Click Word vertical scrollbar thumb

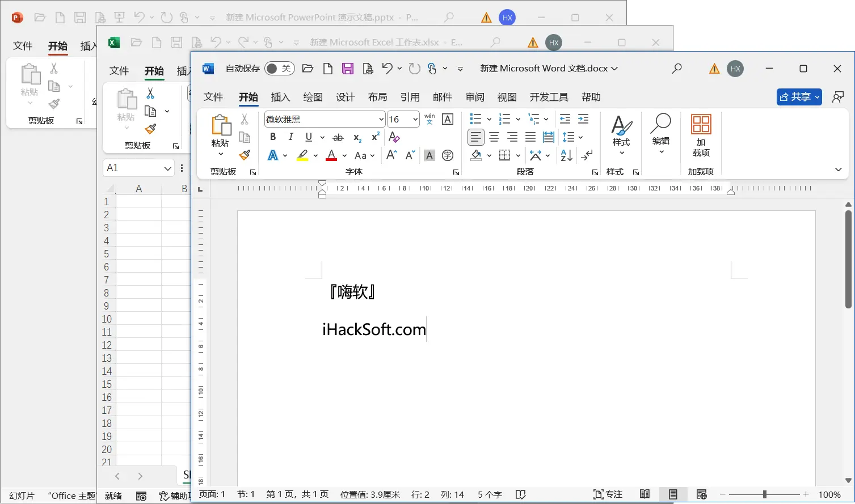tap(848, 260)
